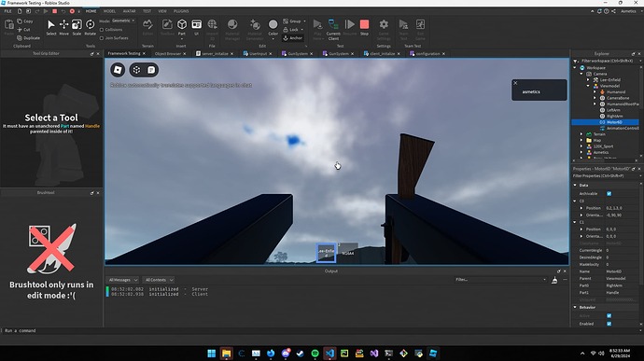The width and height of the screenshot is (644, 361).
Task: Select the Move tool in ribbon
Action: 63,27
